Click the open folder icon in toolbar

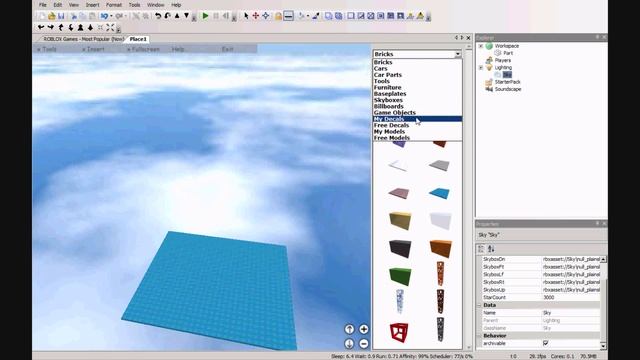[x=52, y=16]
